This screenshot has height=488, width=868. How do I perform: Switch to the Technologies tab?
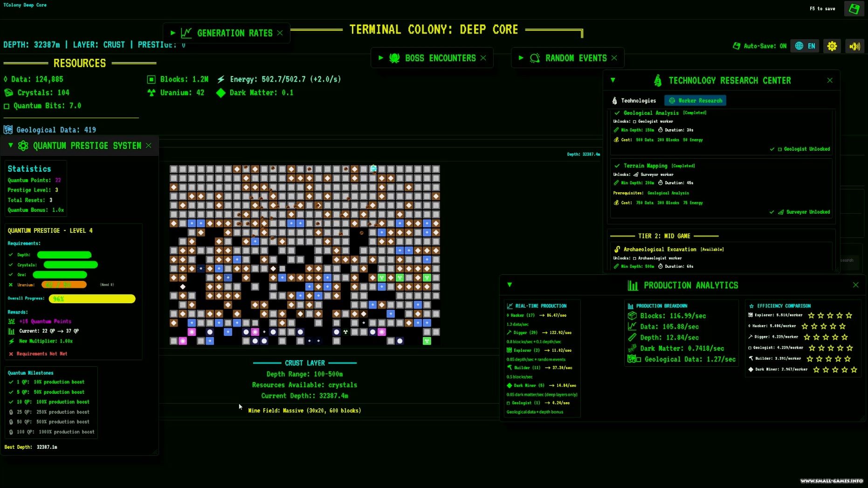634,101
